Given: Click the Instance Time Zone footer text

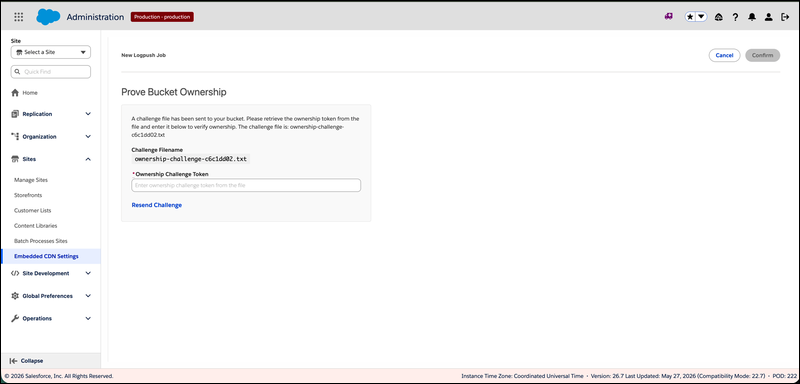Looking at the screenshot, I should tap(522, 376).
